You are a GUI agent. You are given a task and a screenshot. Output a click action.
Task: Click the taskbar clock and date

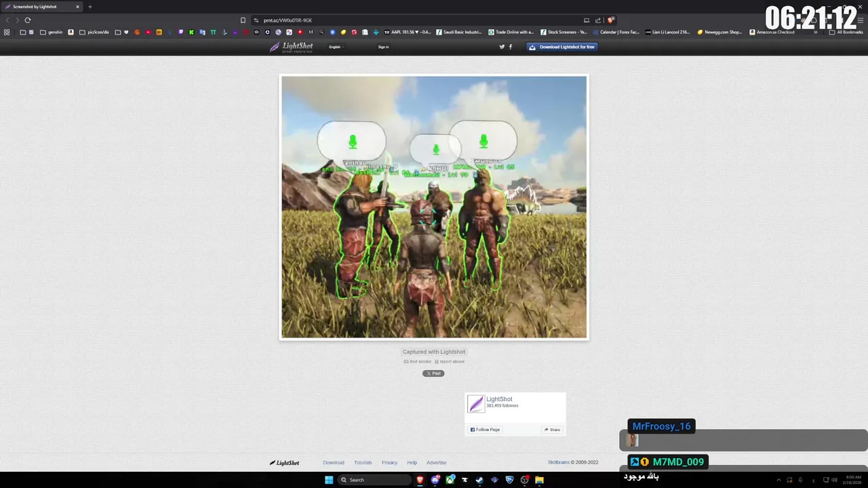pyautogui.click(x=853, y=480)
